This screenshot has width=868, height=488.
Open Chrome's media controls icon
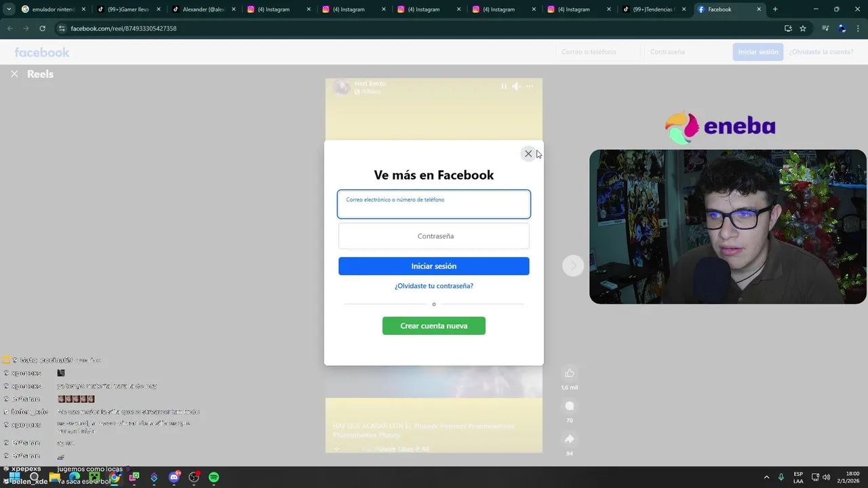tap(825, 28)
